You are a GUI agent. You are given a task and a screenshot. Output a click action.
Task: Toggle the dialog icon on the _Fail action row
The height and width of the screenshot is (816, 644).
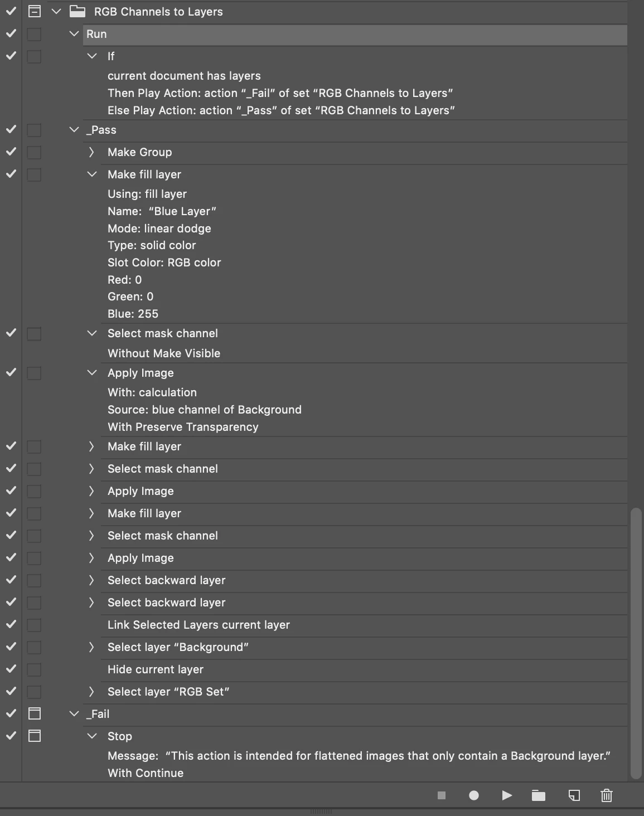pos(35,713)
